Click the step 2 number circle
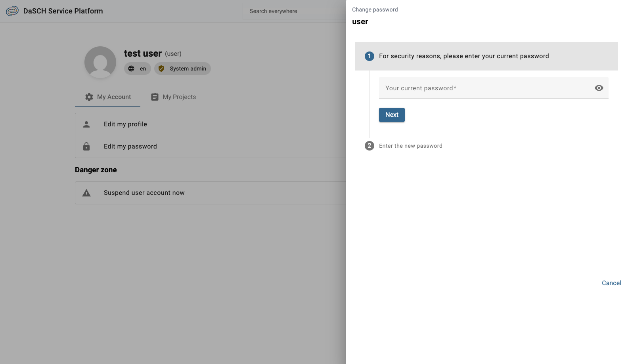The height and width of the screenshot is (364, 626). [x=369, y=146]
